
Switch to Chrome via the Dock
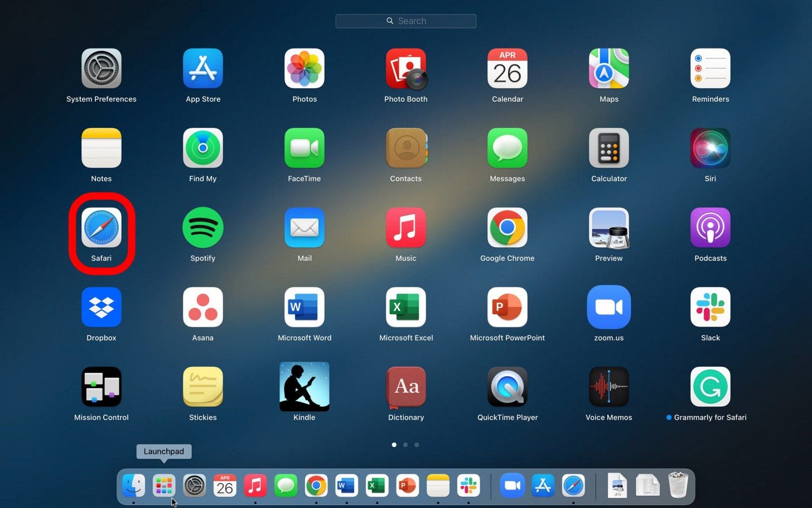316,486
